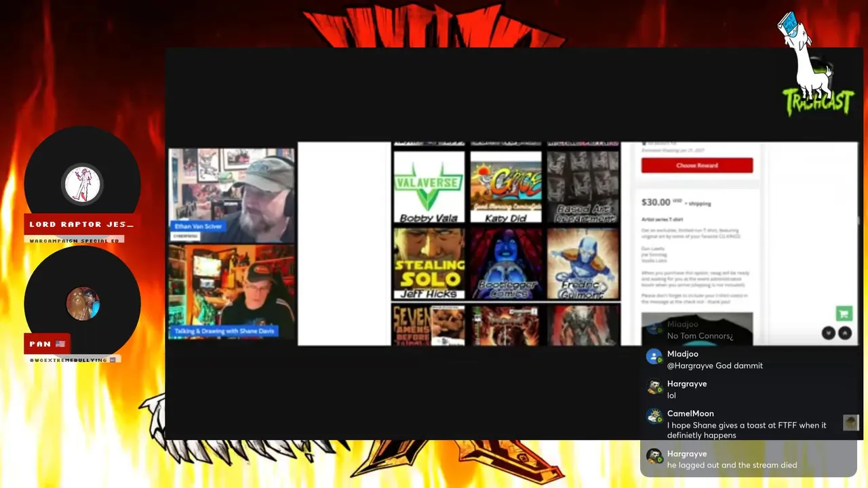The image size is (868, 488).
Task: Open the Stealing Solo Jeff Hicks tile
Action: pos(429,264)
